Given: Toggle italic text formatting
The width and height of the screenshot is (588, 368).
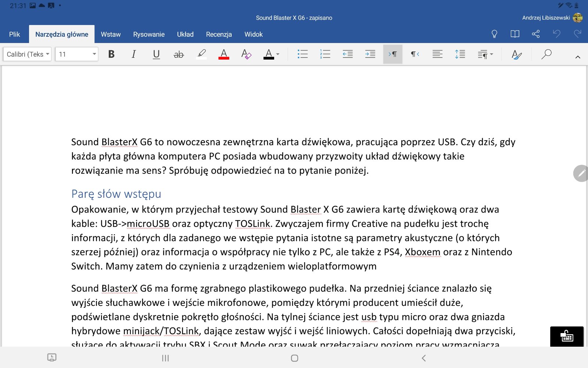Looking at the screenshot, I should [x=134, y=54].
